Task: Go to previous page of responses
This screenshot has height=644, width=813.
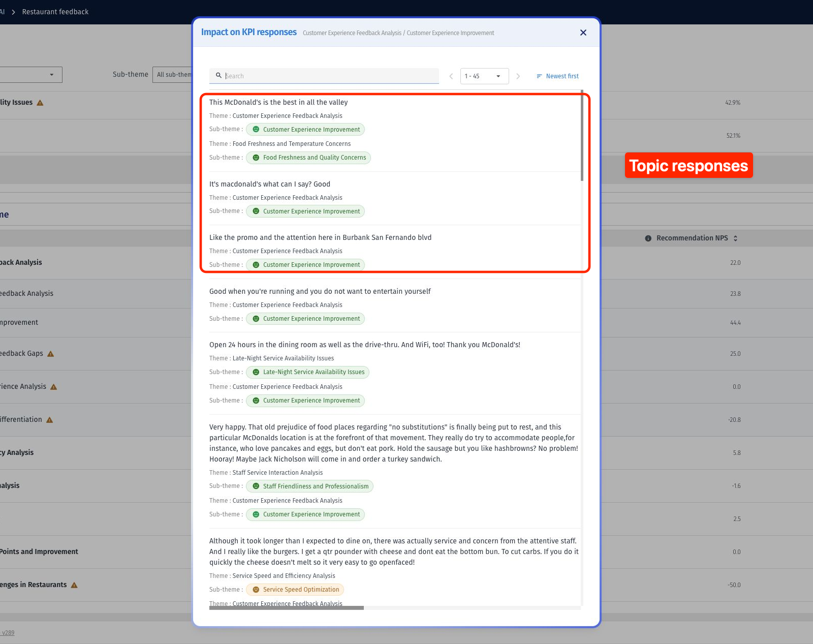Action: (451, 76)
